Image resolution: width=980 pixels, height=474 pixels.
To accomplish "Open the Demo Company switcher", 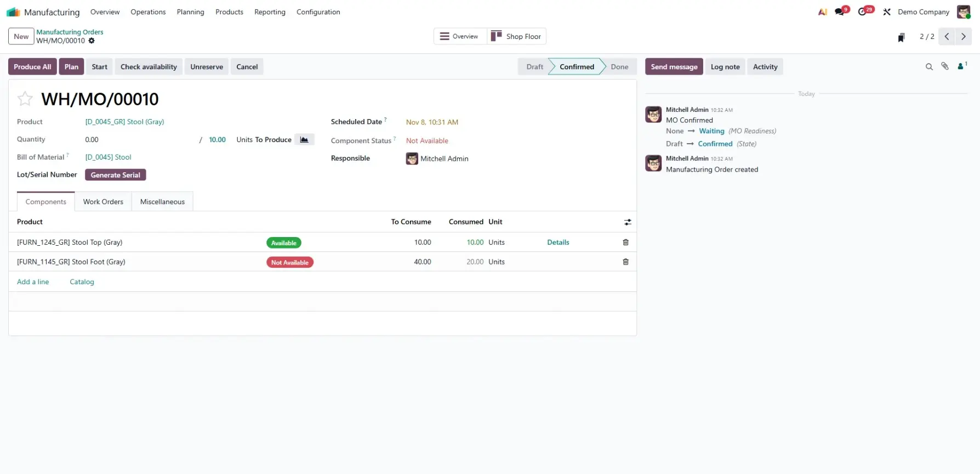I will 923,12.
